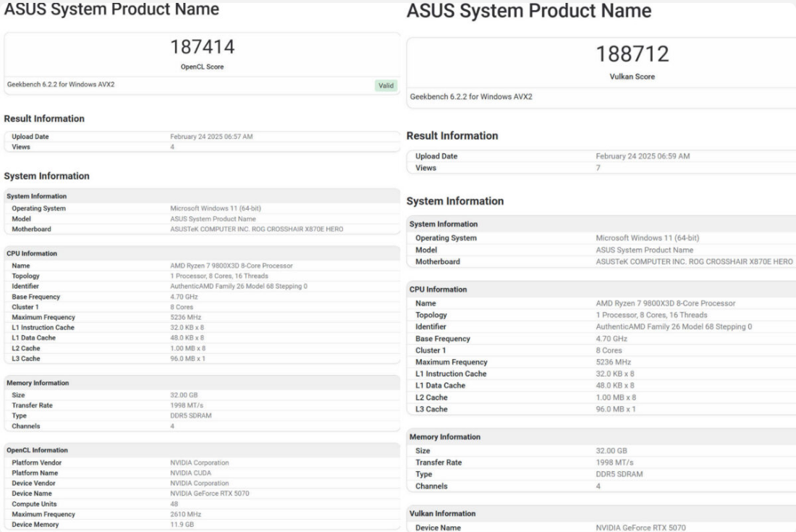Click the 188712 Vulkan score number
This screenshot has height=532, width=796.
632,54
